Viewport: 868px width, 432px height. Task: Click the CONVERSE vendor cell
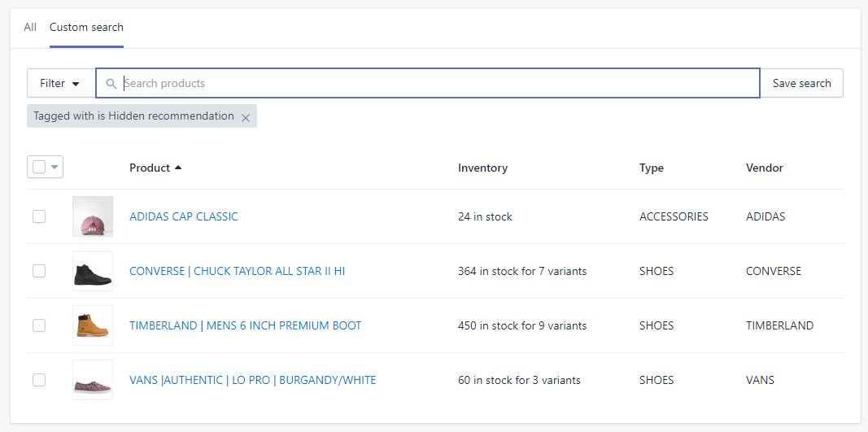pyautogui.click(x=774, y=271)
